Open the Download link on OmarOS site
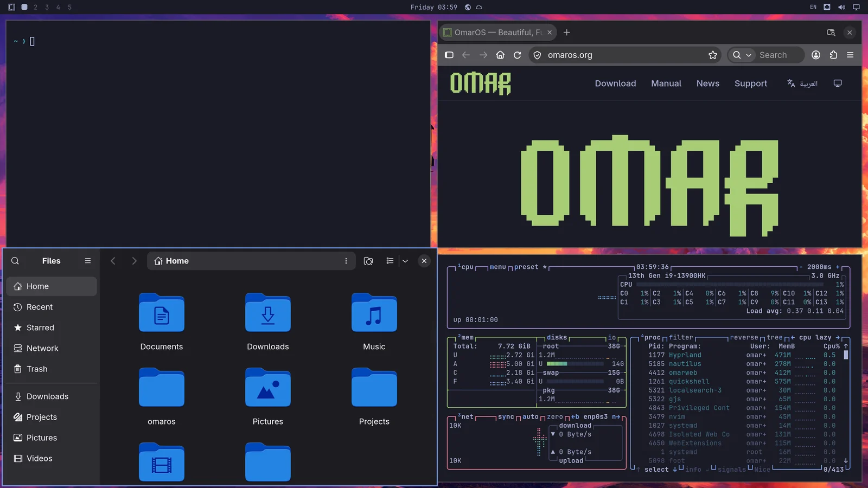 click(615, 84)
